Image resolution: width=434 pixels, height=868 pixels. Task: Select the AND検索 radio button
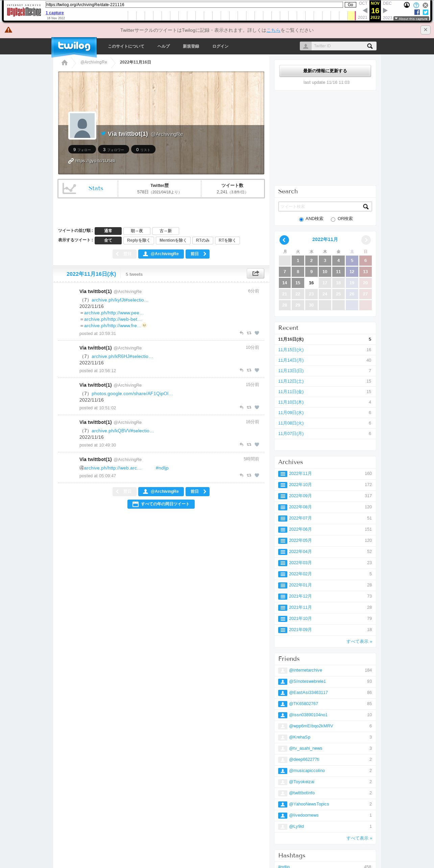301,219
